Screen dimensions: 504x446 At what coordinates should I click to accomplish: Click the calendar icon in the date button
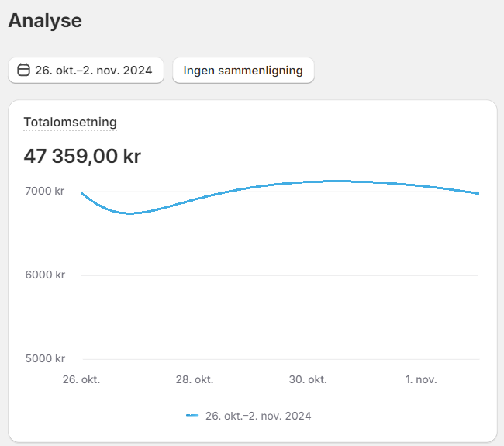(23, 71)
